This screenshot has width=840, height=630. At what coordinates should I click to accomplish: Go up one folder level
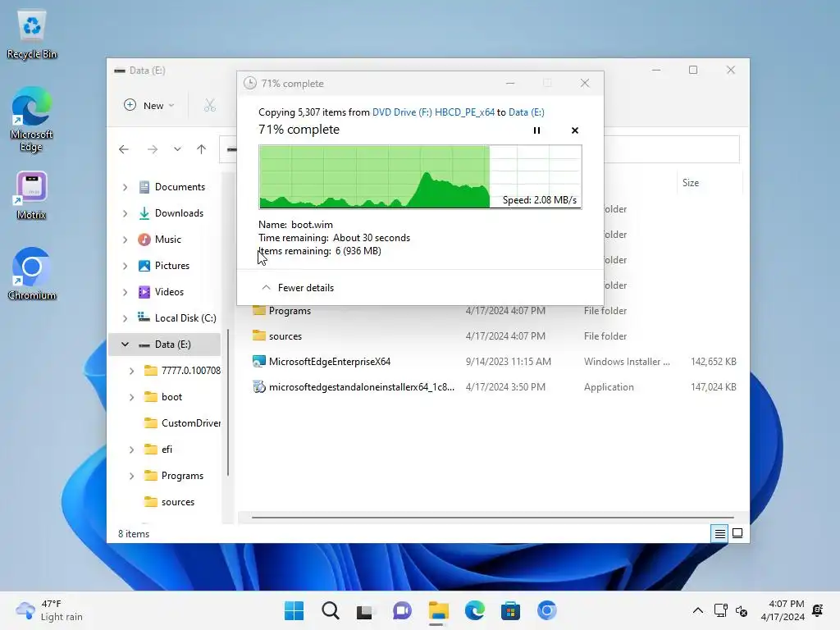tap(202, 149)
